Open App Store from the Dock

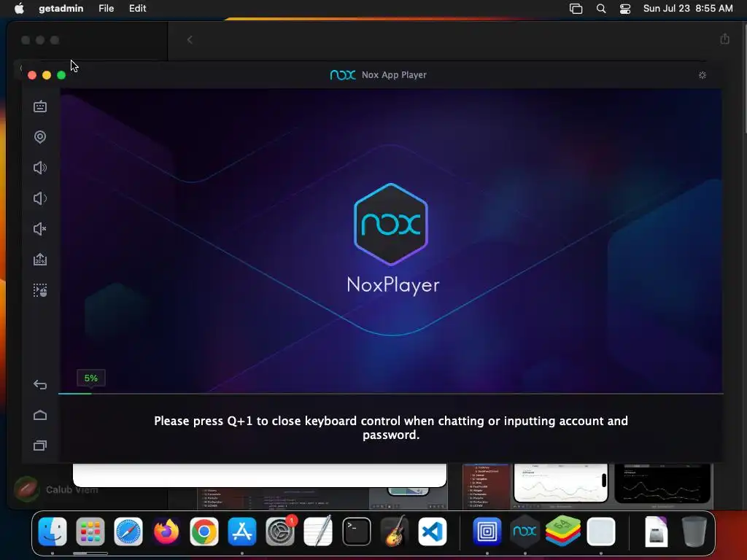click(242, 532)
